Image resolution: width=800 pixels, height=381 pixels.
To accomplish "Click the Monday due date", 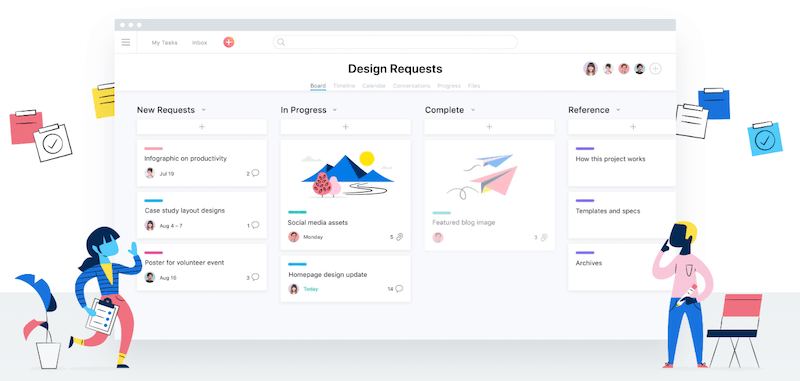I will pyautogui.click(x=313, y=237).
